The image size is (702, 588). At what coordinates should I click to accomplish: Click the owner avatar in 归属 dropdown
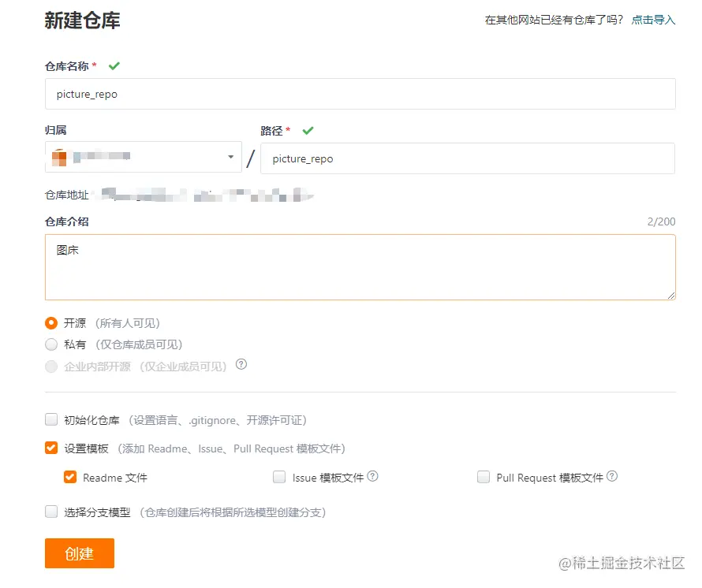click(x=59, y=157)
